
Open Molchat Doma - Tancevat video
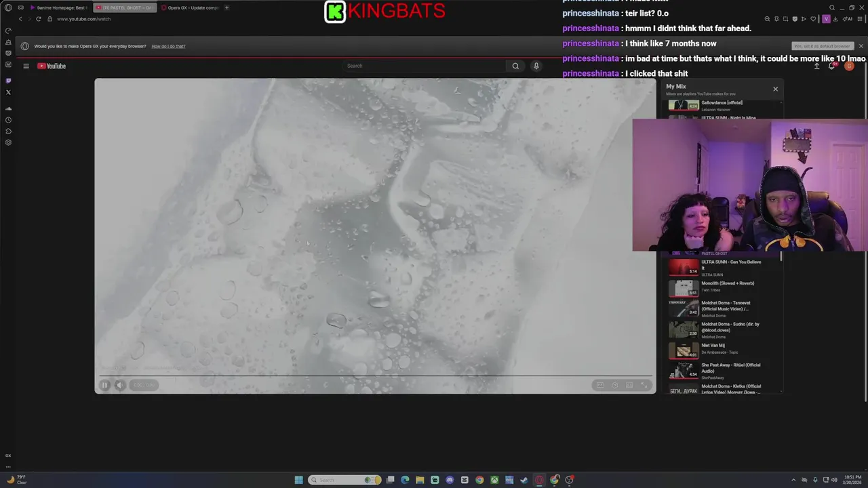723,308
